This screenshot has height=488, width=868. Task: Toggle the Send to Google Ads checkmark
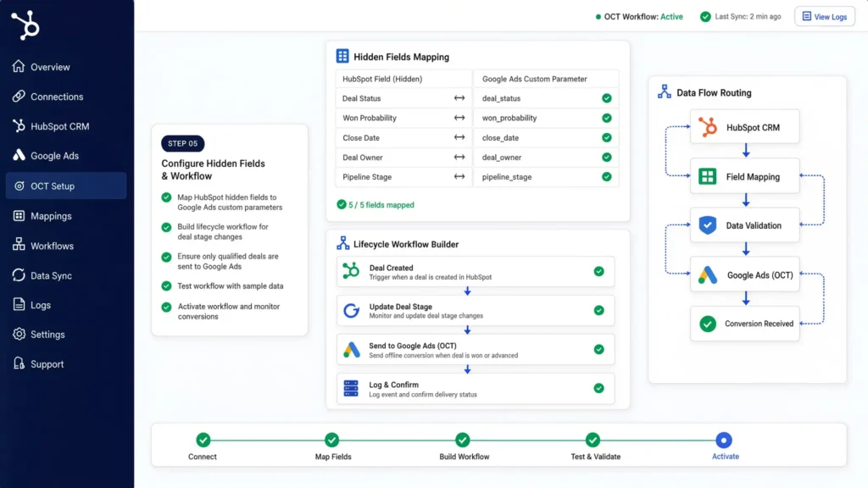point(599,349)
